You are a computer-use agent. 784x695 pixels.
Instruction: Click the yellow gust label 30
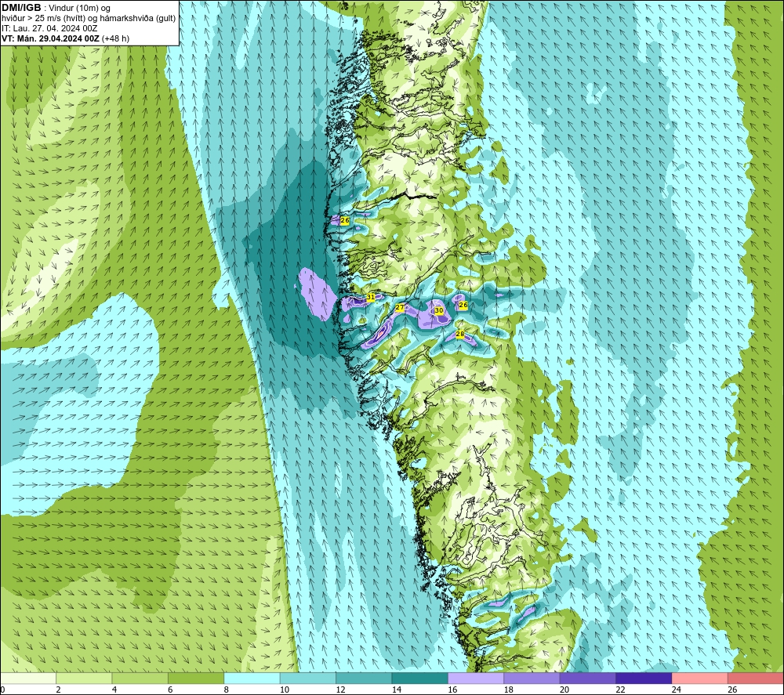point(439,310)
